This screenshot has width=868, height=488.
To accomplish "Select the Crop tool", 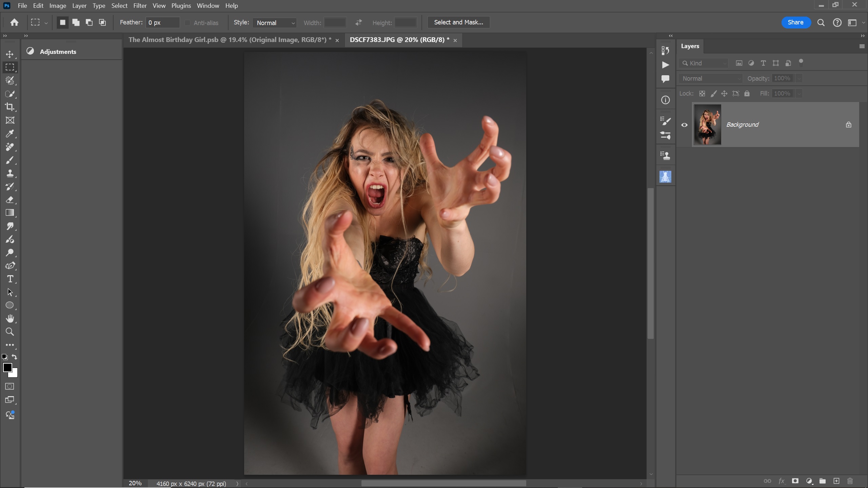I will [x=10, y=107].
